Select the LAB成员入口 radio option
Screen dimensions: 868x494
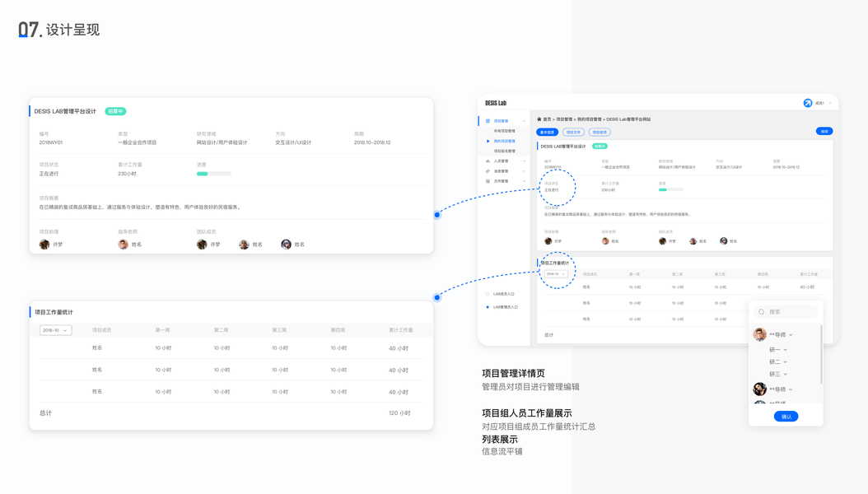488,294
